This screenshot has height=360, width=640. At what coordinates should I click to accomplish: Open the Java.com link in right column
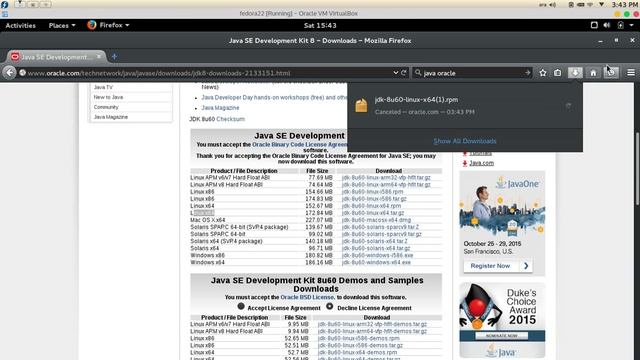pyautogui.click(x=481, y=163)
